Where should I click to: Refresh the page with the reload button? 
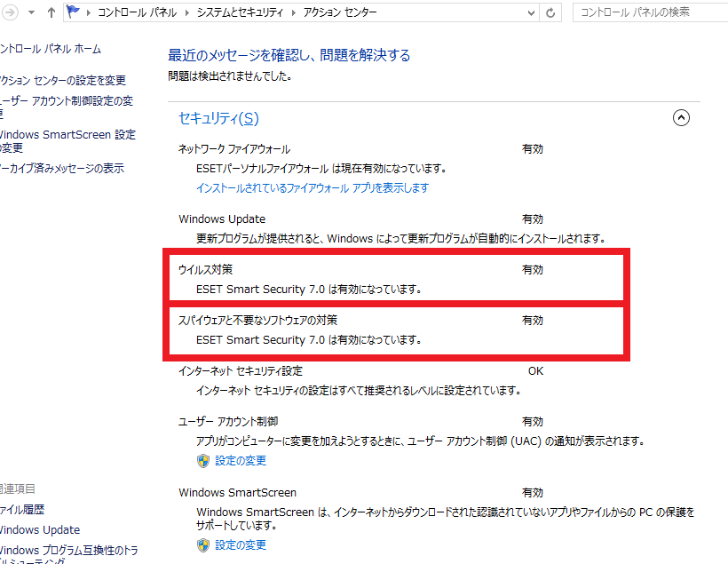551,13
